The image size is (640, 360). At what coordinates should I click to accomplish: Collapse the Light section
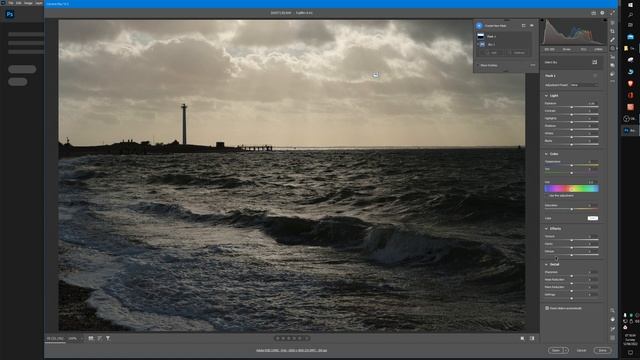[547, 96]
